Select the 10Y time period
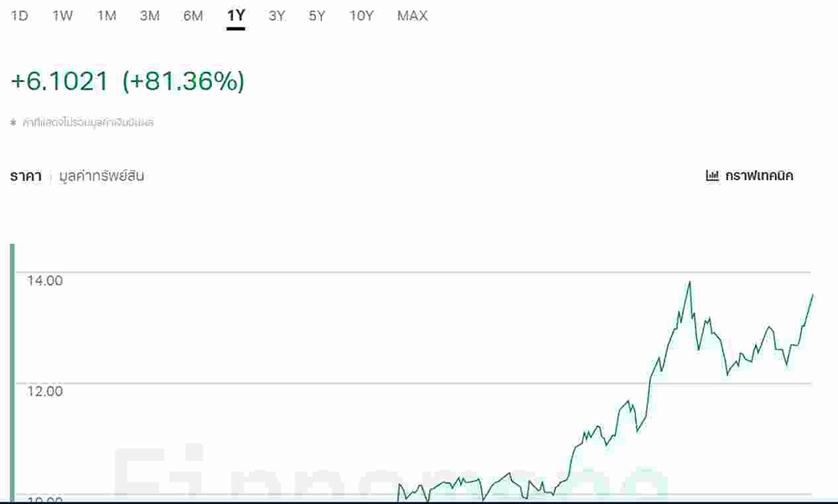Screen dimensions: 838x504 [361, 16]
